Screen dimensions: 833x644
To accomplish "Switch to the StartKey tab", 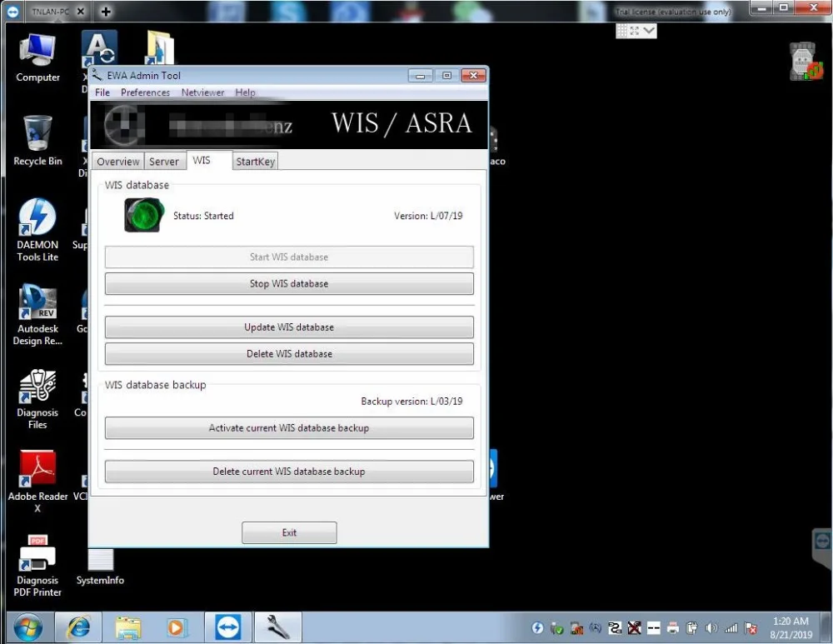I will click(255, 162).
